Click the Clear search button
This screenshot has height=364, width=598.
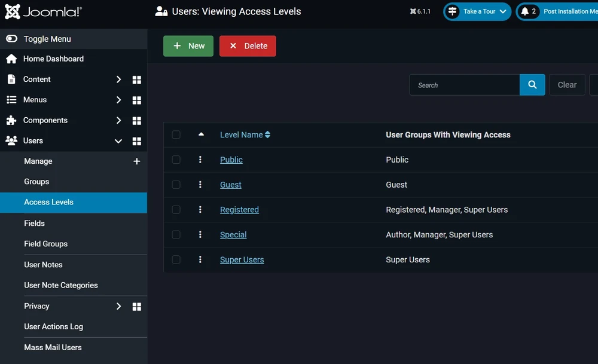[x=567, y=85]
